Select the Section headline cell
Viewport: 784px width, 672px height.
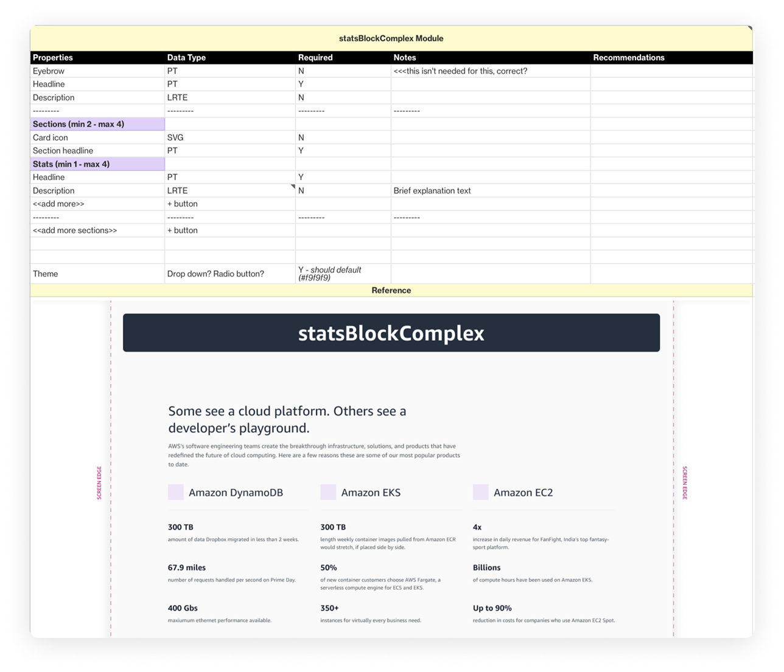click(x=97, y=151)
